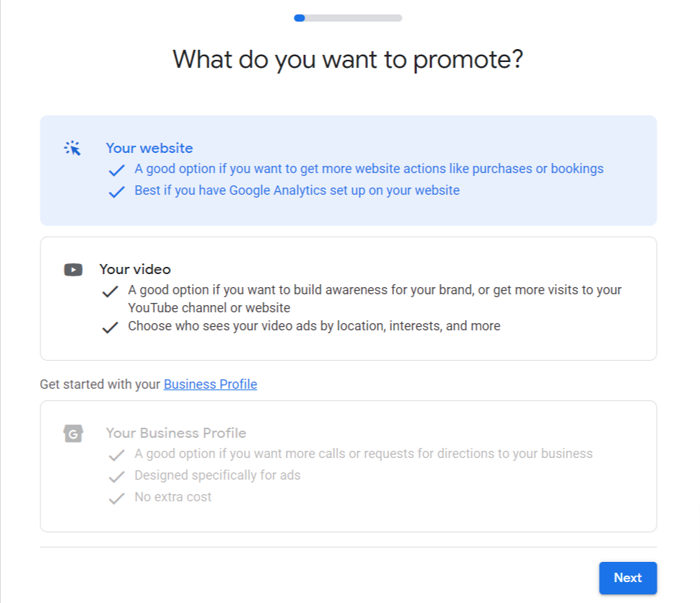Click the YouTube play icon beside Your video

(x=73, y=270)
